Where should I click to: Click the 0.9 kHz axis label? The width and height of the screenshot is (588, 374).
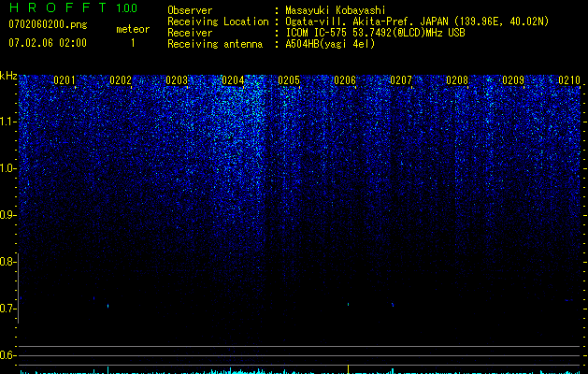coord(7,215)
